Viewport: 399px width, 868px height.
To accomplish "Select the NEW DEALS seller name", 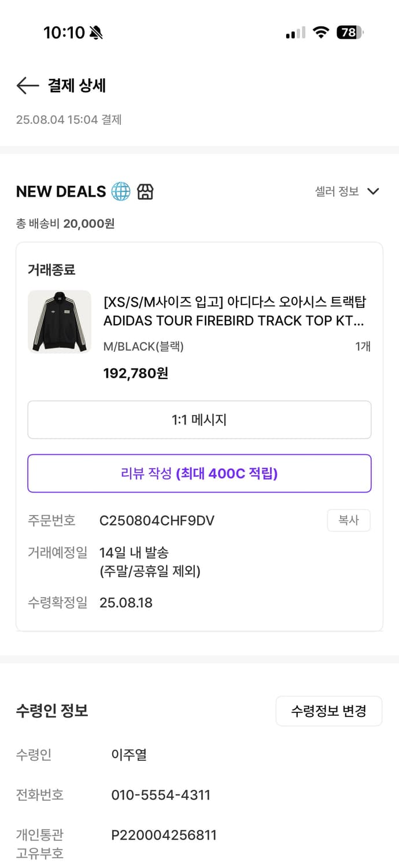I will (61, 191).
